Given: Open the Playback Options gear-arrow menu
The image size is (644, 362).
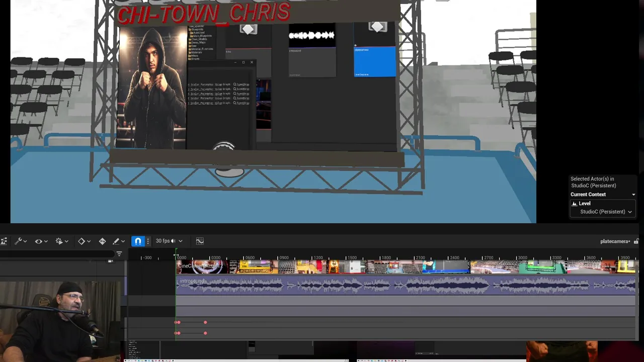Looking at the screenshot, I should tap(62, 241).
